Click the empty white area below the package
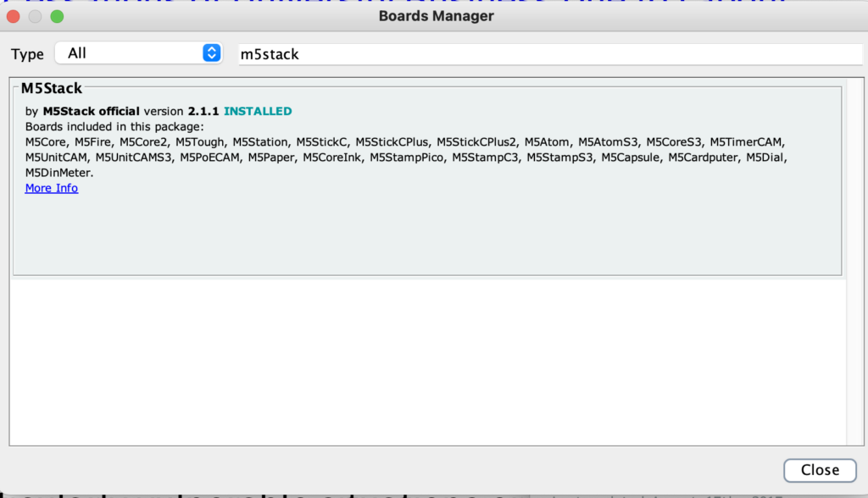The image size is (868, 498). 427,361
